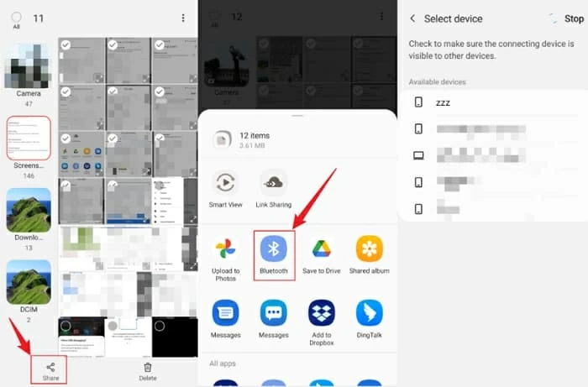Image resolution: width=588 pixels, height=387 pixels.
Task: Select the zzz device
Action: click(443, 102)
